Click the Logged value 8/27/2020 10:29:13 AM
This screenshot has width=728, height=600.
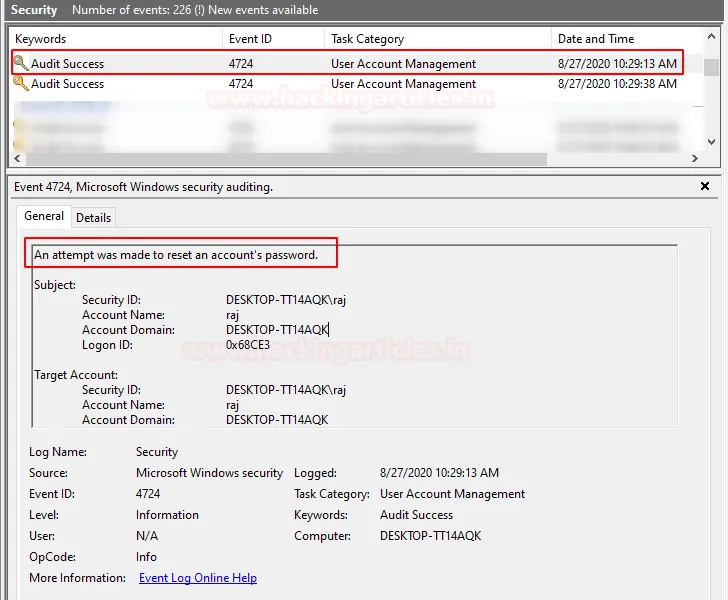439,473
